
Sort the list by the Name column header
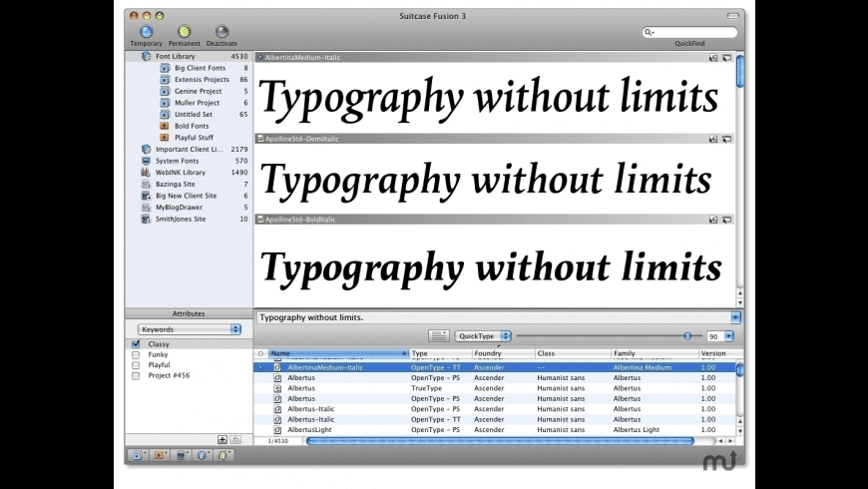pos(338,353)
